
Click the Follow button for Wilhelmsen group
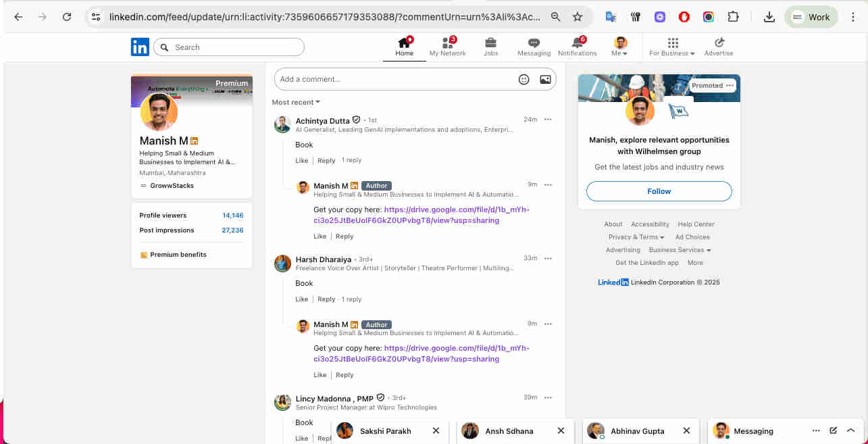(x=659, y=191)
